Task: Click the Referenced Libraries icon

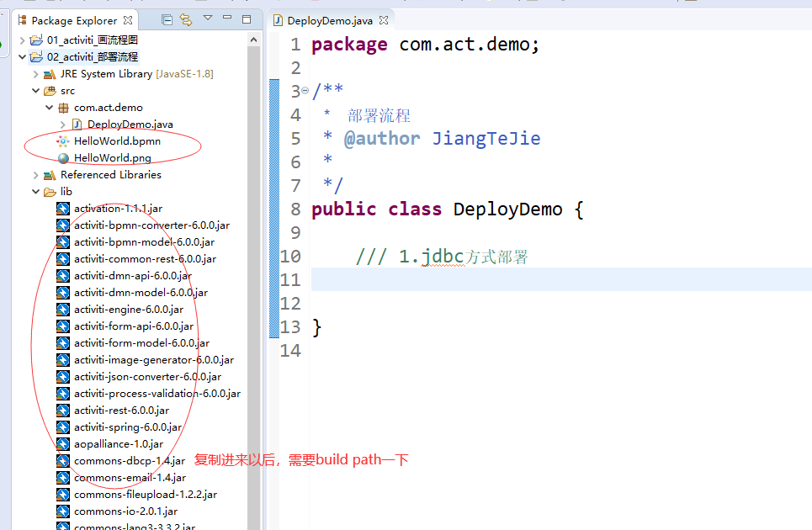Action: tap(50, 175)
